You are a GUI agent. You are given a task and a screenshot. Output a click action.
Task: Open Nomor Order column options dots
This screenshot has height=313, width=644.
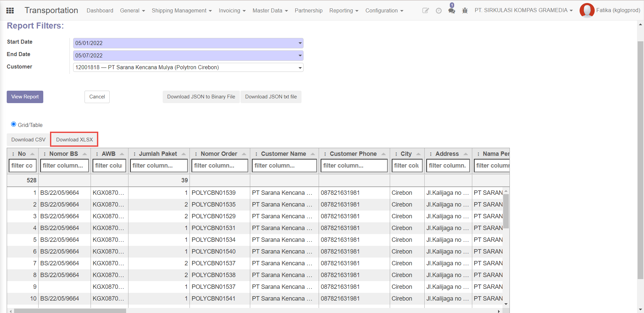196,154
